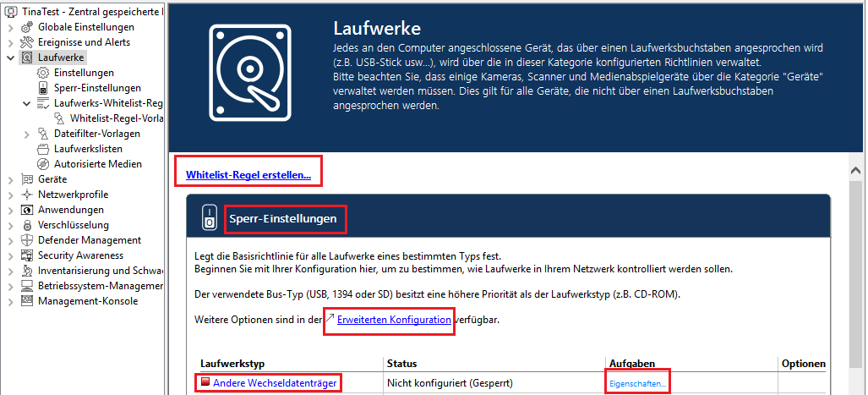The height and width of the screenshot is (395, 868).
Task: Expand the Management-Konsole node
Action: coord(11,301)
